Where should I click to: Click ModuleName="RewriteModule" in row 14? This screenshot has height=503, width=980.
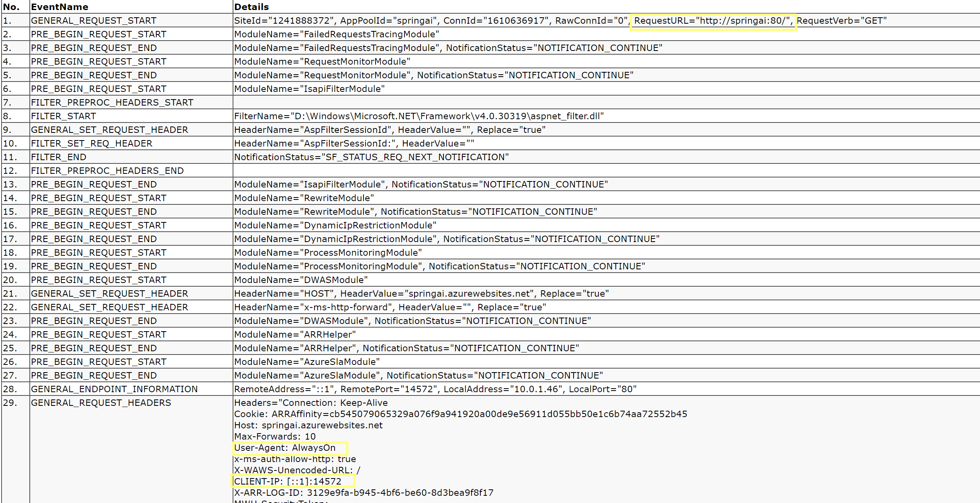click(304, 198)
